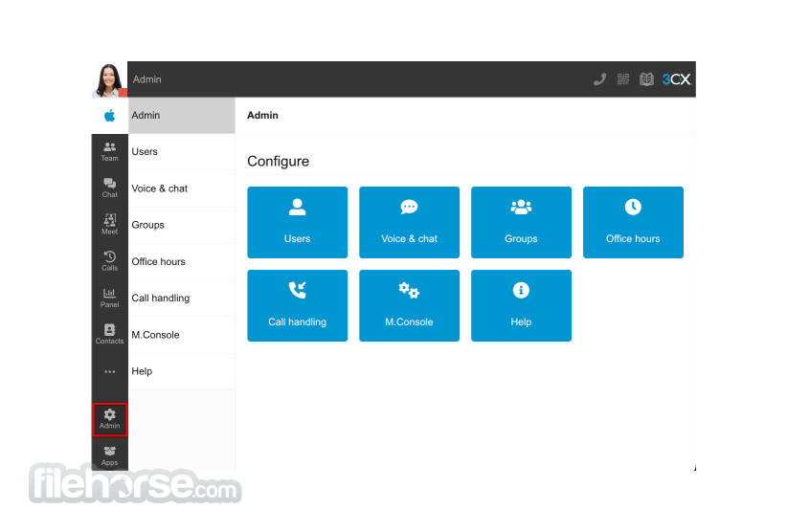Select Users in the submenu list
This screenshot has height=532, width=787.
click(x=182, y=152)
